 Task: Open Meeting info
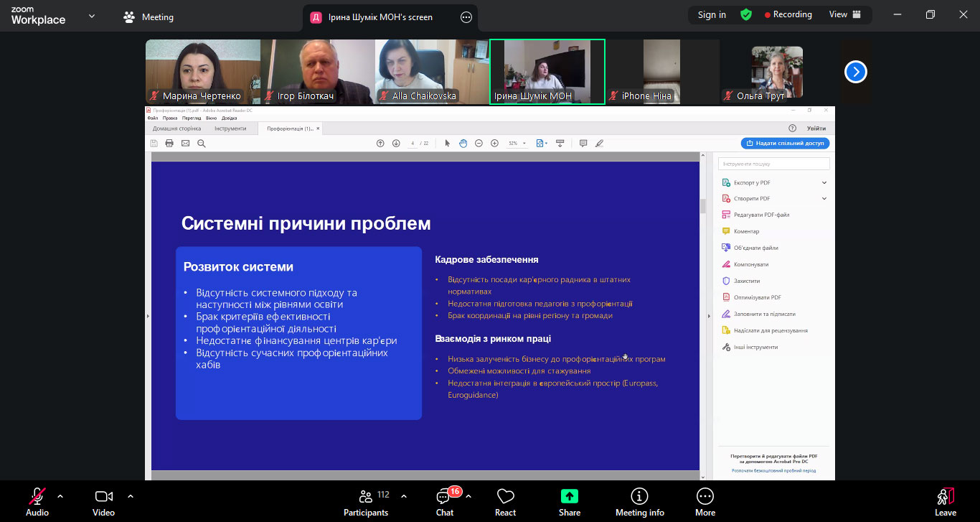(x=639, y=497)
